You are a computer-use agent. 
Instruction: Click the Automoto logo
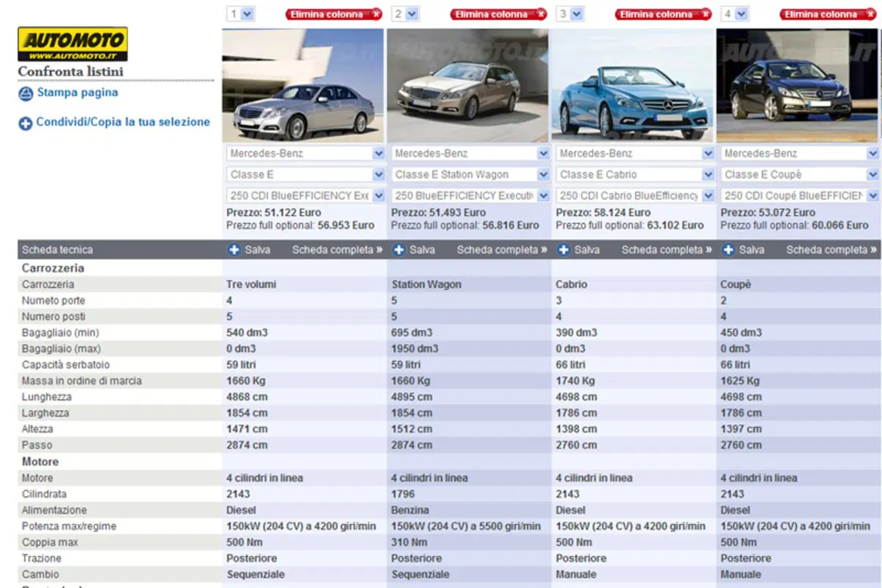point(73,44)
